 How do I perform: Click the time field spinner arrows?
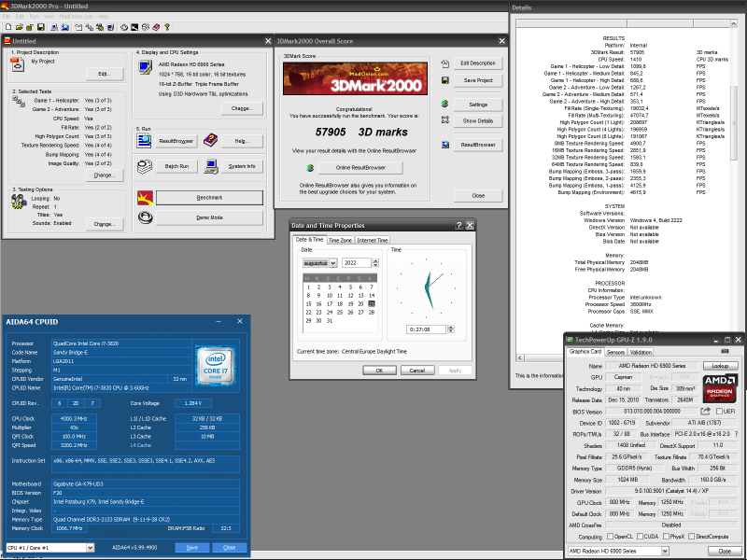coord(451,329)
